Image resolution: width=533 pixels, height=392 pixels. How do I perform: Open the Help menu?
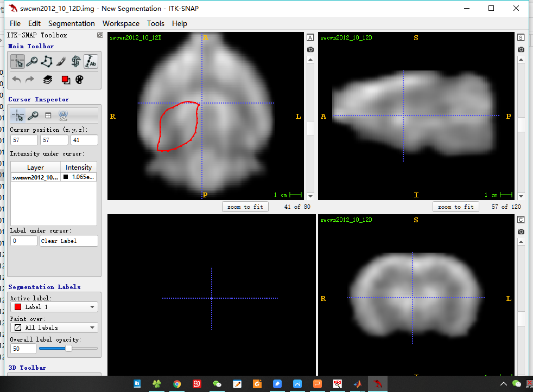180,23
